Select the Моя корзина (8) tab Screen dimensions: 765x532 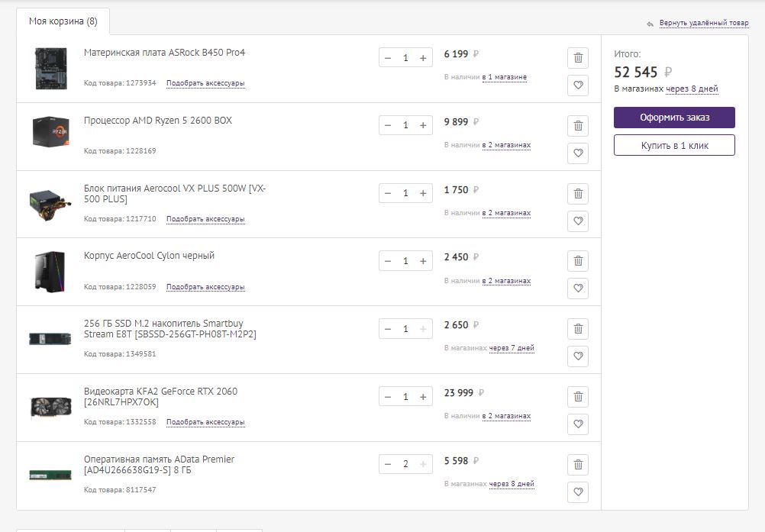tap(63, 21)
